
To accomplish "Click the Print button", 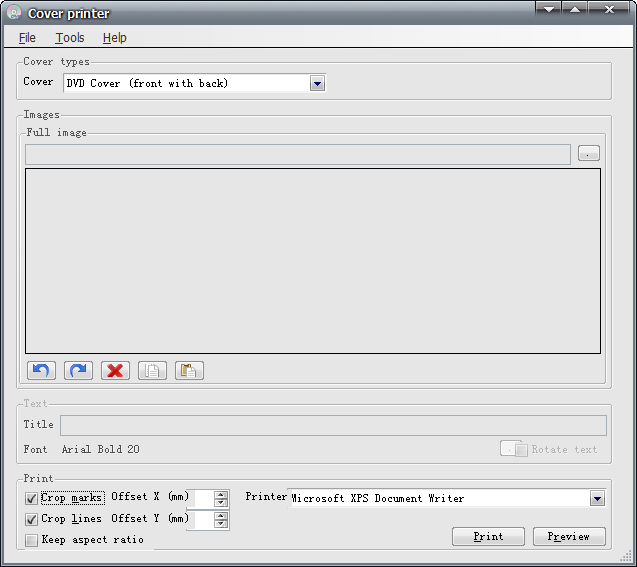I will (x=488, y=537).
